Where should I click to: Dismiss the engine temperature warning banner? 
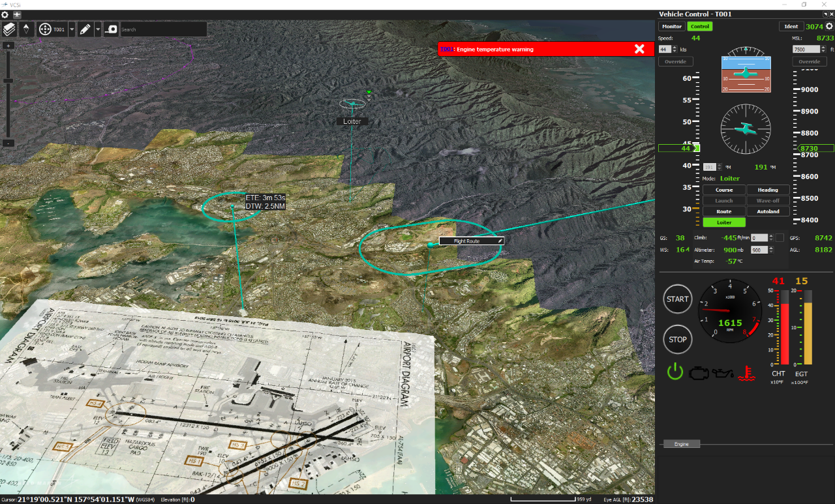[639, 49]
